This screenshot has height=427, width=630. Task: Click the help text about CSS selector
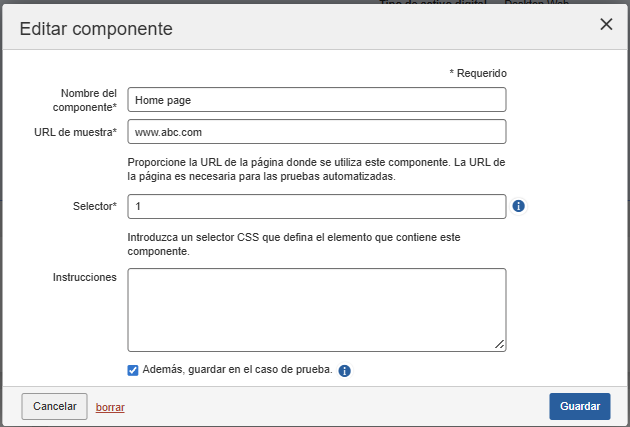coord(300,244)
